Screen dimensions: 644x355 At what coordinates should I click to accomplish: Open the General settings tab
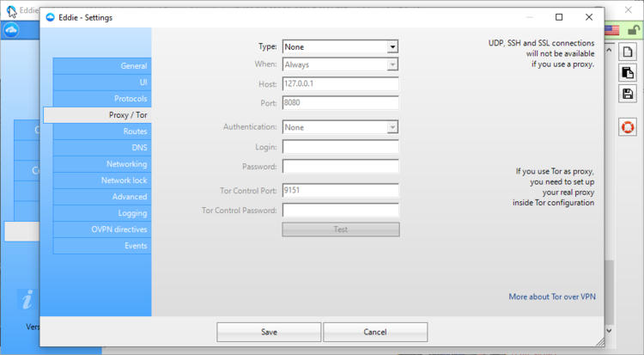point(102,66)
